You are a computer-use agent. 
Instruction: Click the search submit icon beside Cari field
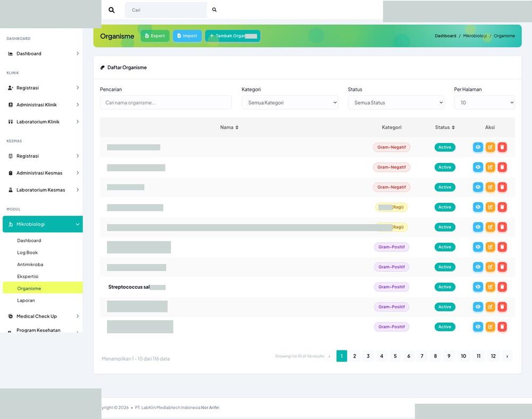pos(214,10)
